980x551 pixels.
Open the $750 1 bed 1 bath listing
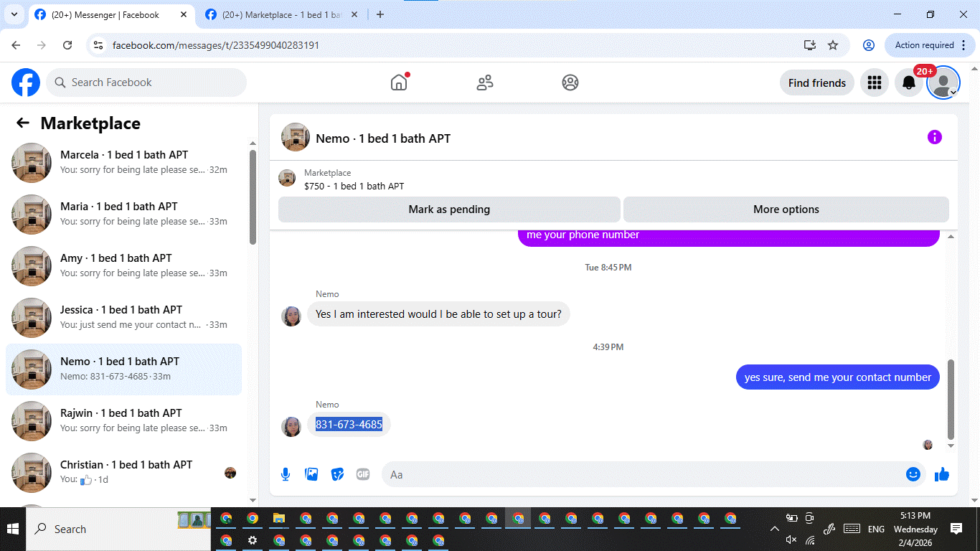354,186
